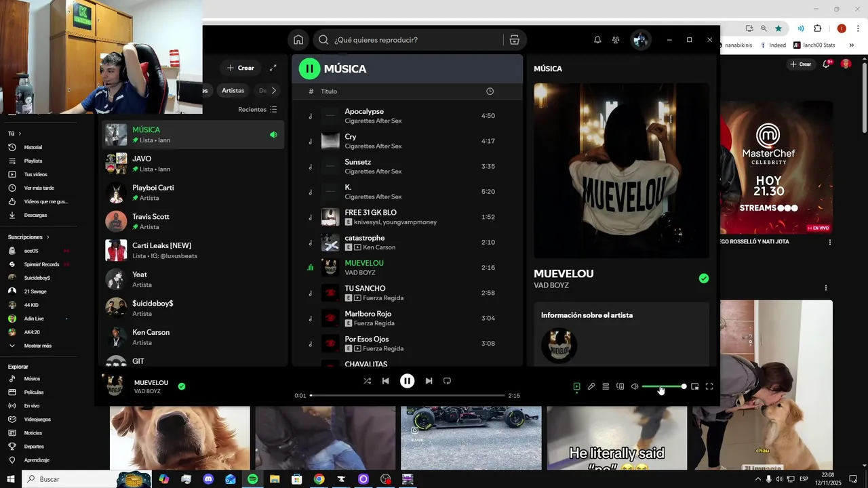This screenshot has height=488, width=868.
Task: Open the Chrome extensions puzzle icon
Action: coord(817,28)
